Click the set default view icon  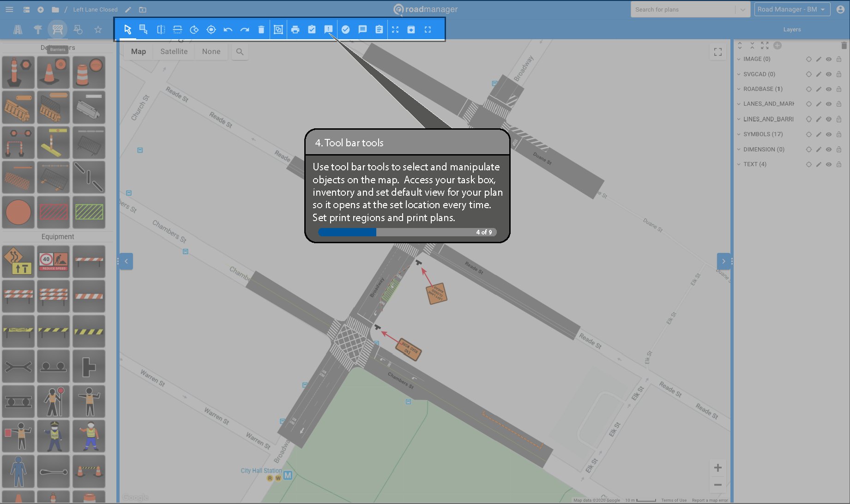tap(411, 30)
